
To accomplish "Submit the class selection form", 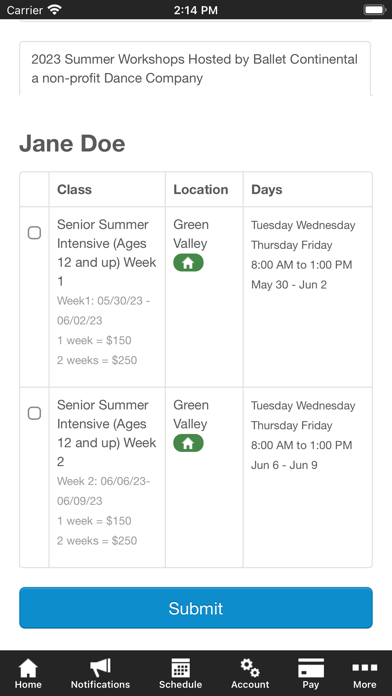I will 196,608.
